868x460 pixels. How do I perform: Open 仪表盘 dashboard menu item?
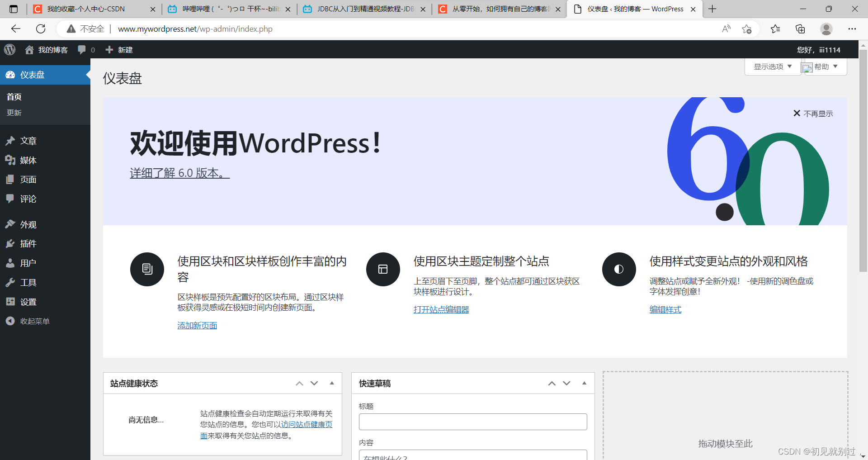[45, 75]
